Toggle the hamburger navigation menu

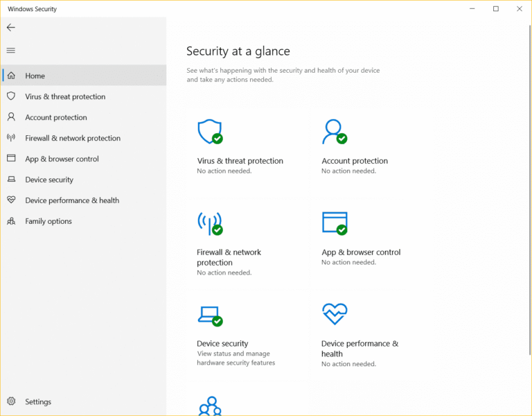click(11, 51)
